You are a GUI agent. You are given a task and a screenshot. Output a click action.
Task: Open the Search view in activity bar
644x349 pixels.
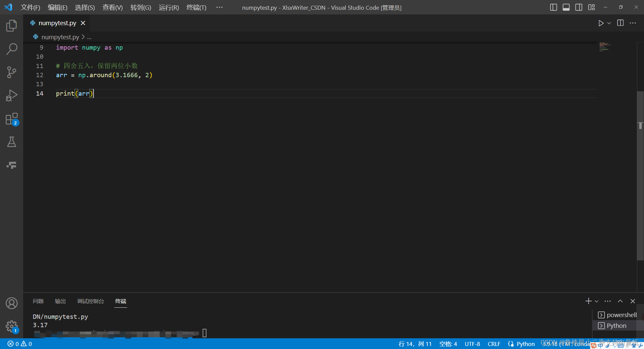11,49
